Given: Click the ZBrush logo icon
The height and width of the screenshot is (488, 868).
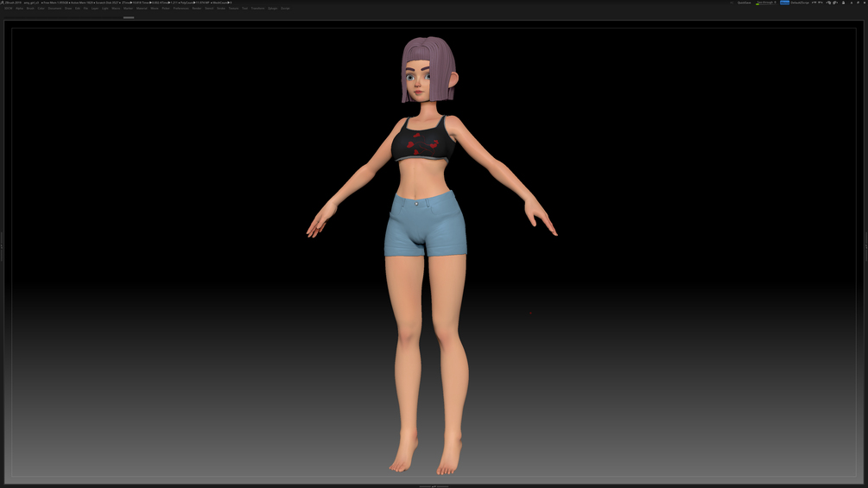Looking at the screenshot, I should coord(2,3).
